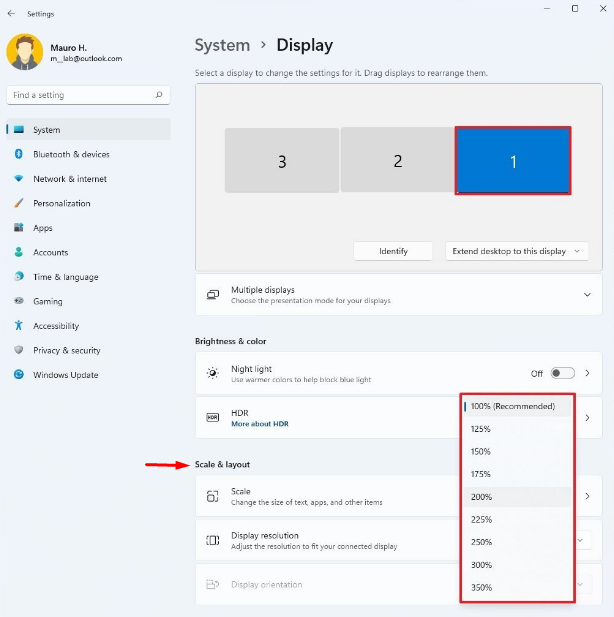
Task: Click the Gaming controller icon
Action: coord(18,301)
